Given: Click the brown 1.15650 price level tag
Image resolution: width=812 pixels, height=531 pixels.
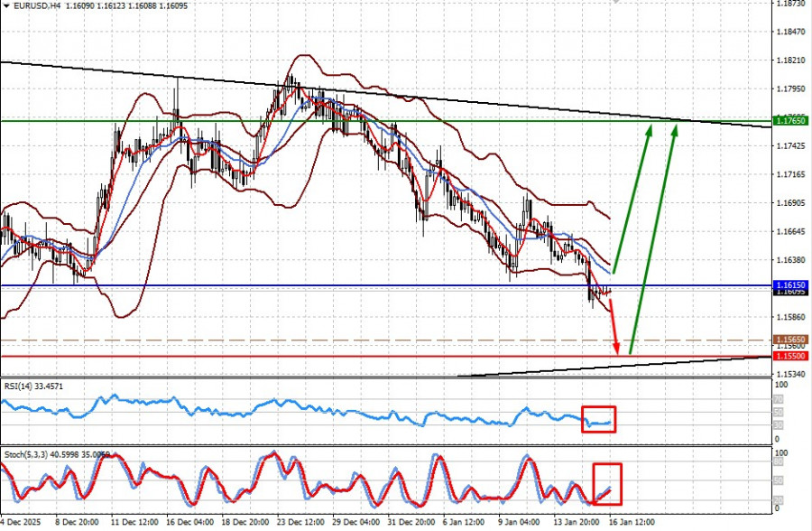Looking at the screenshot, I should [x=790, y=340].
